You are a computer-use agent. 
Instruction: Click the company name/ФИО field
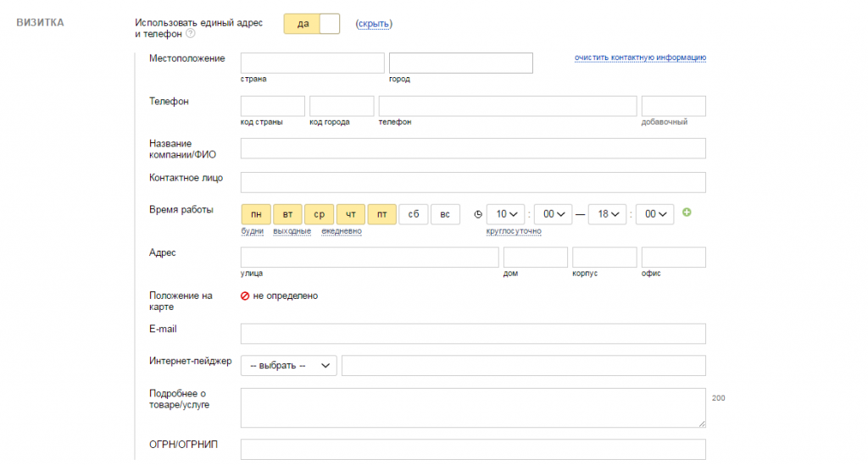473,149
